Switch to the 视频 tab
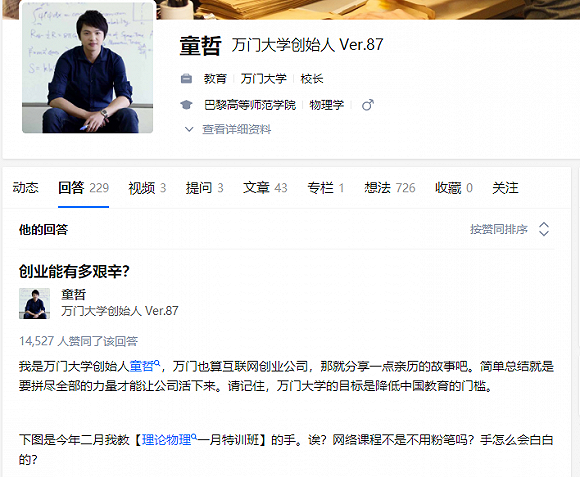 coord(147,188)
